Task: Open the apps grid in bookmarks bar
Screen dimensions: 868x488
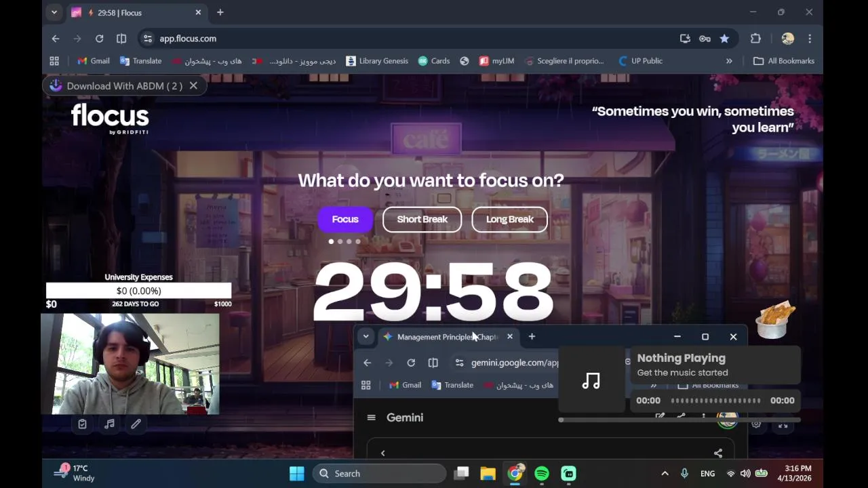Action: pos(54,61)
